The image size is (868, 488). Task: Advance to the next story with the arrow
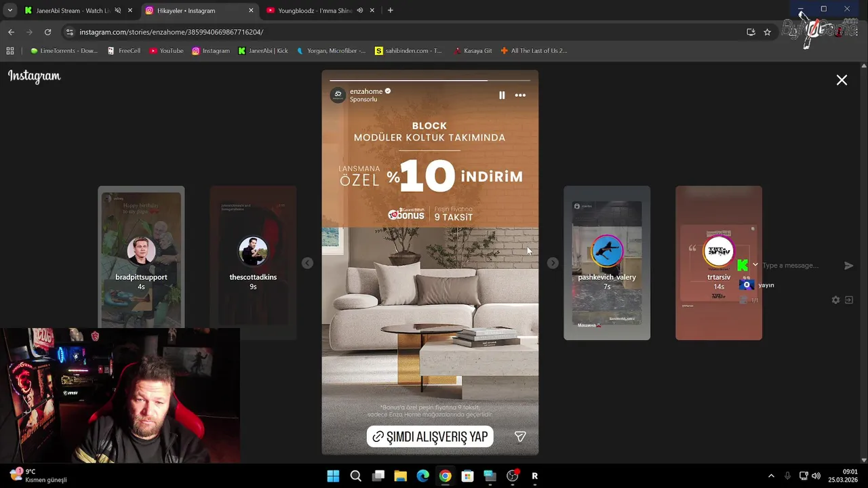[553, 263]
